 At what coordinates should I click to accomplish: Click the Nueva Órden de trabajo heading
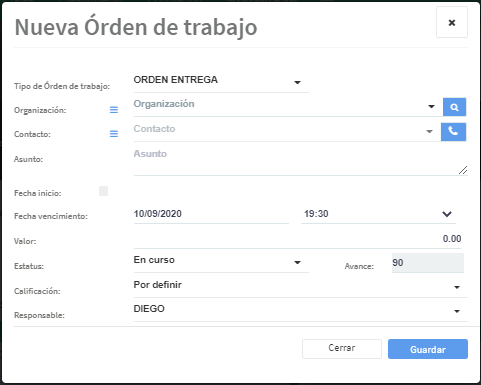136,27
